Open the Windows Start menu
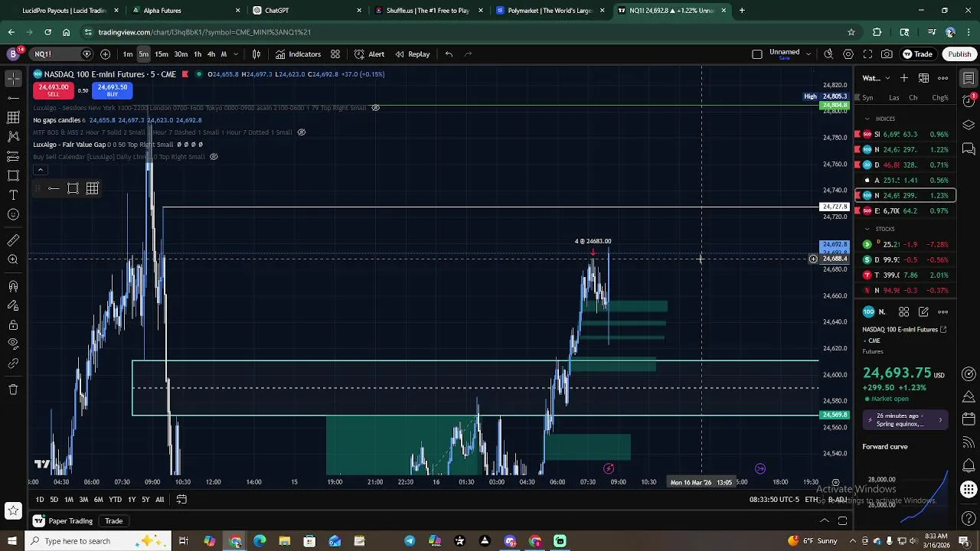This screenshot has width=980, height=551. coord(12,541)
